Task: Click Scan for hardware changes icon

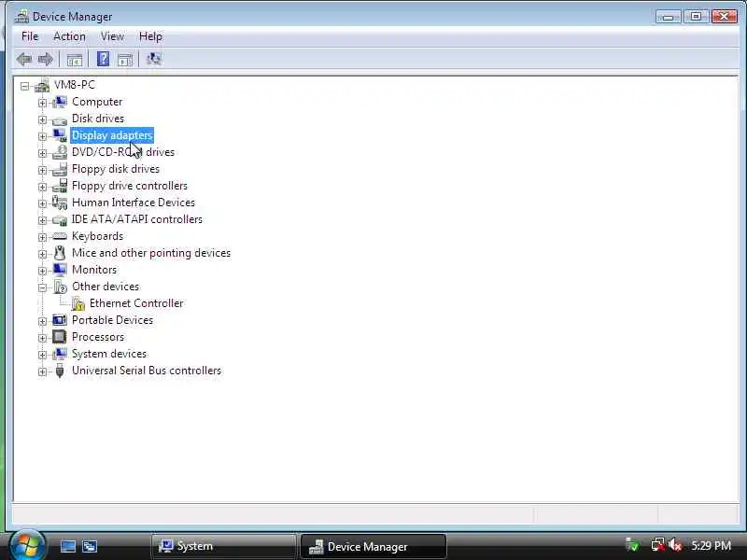Action: pos(153,59)
